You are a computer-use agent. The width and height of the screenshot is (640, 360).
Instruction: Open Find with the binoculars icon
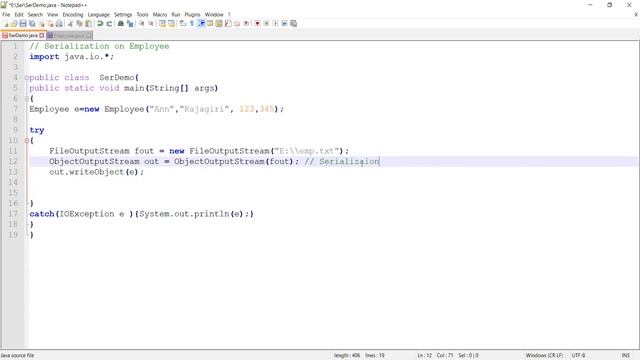click(x=121, y=24)
